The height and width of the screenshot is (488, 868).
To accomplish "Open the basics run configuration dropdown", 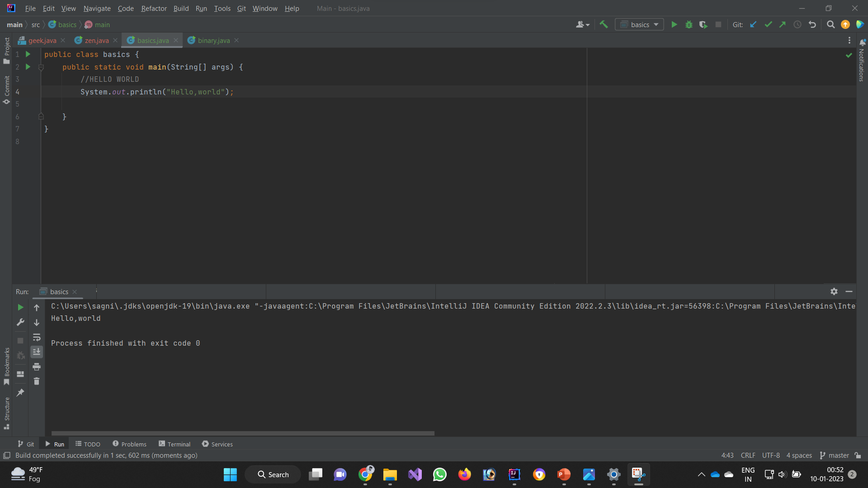I will tap(639, 24).
